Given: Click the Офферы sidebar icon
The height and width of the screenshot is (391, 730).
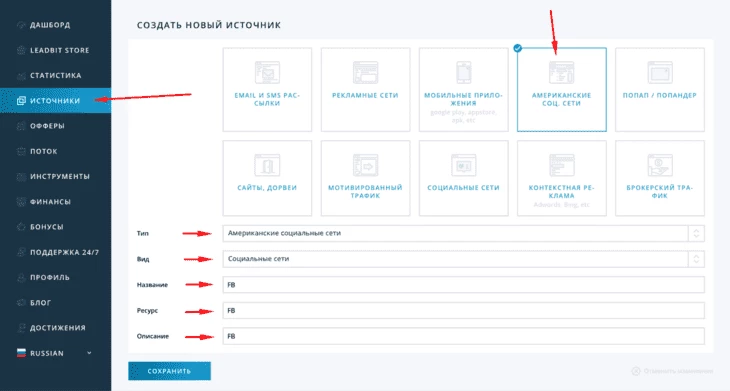Looking at the screenshot, I should click(x=21, y=126).
